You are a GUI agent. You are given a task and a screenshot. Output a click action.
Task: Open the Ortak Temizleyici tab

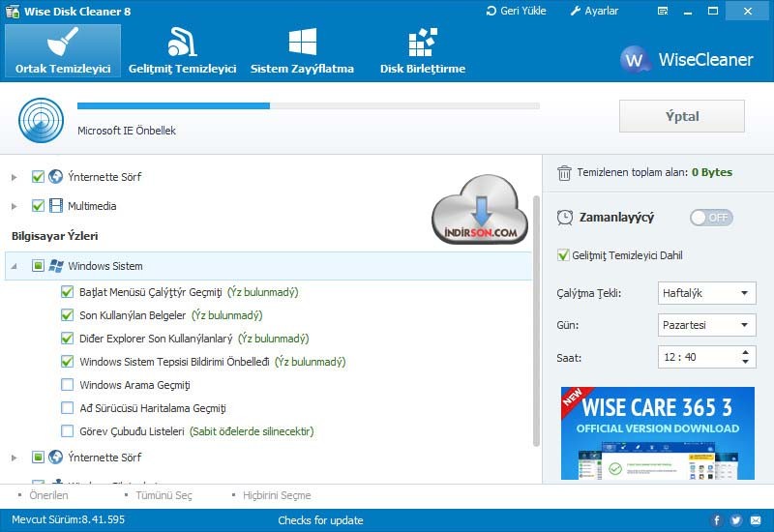63,51
